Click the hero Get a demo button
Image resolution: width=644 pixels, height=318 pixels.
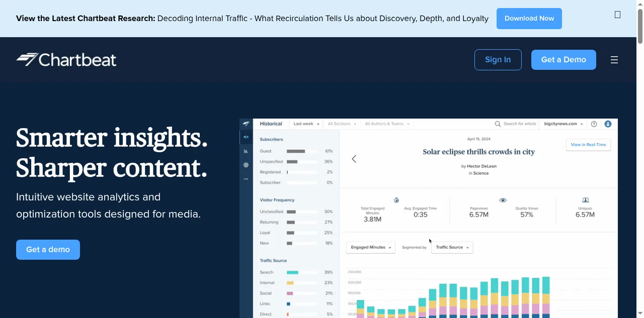coord(48,250)
